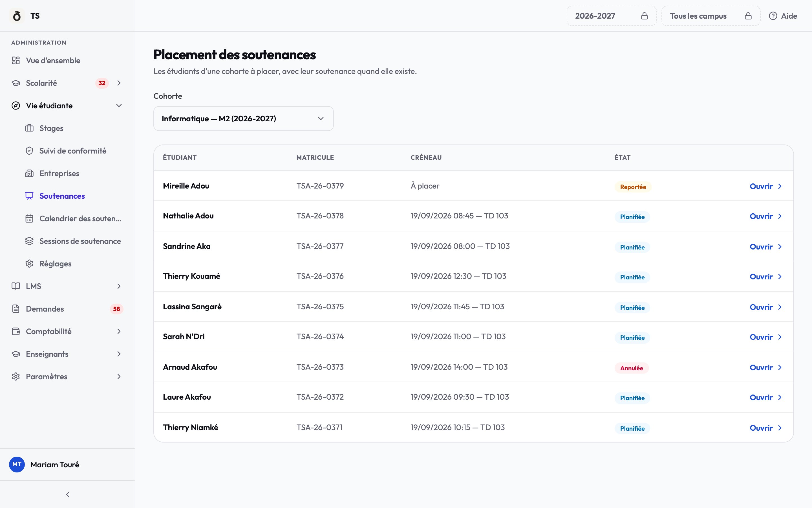Open the Demandes menu item

pyautogui.click(x=67, y=309)
